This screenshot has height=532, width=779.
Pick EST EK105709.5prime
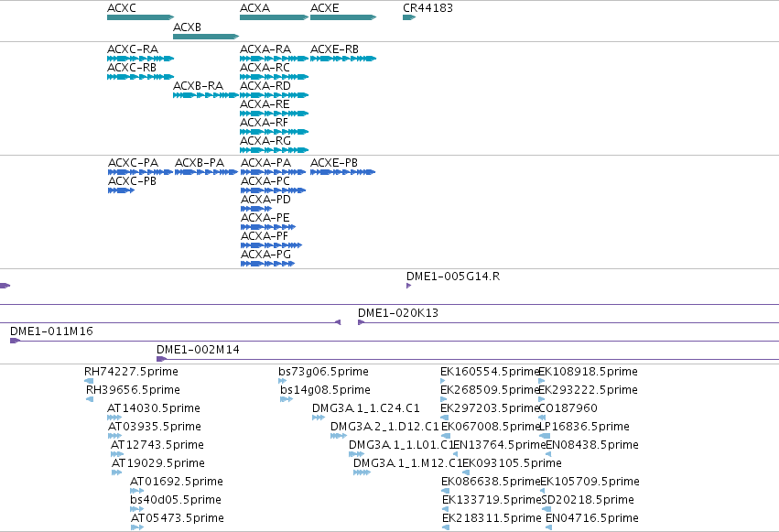click(x=543, y=491)
